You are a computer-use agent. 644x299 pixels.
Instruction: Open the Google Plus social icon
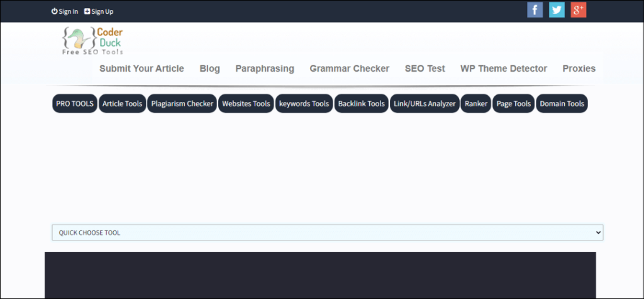[x=579, y=10]
